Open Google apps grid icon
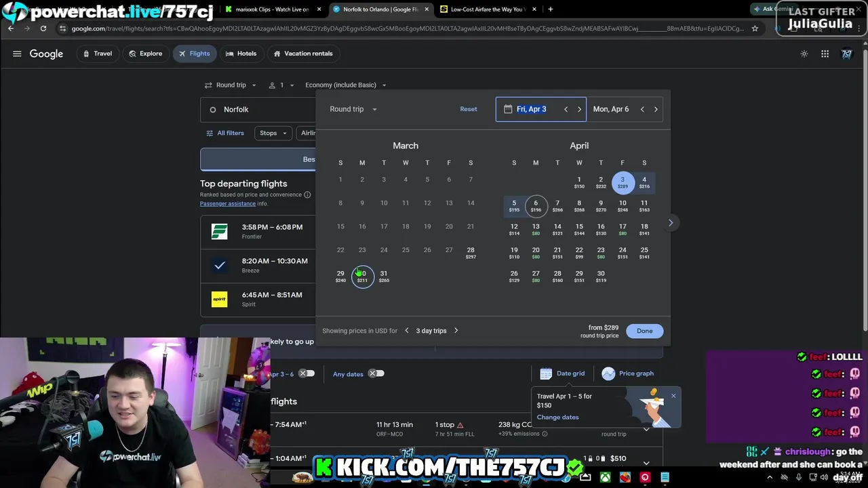The height and width of the screenshot is (488, 868). pyautogui.click(x=825, y=54)
